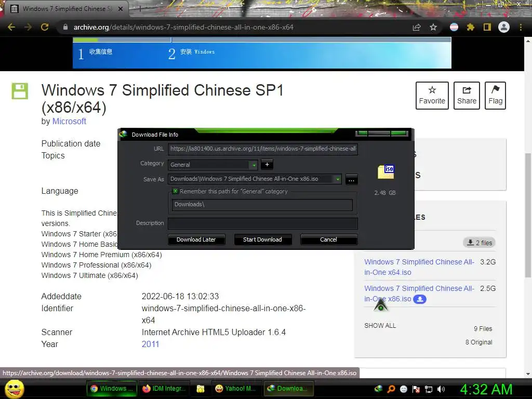Viewport: 532px width, 399px height.
Task: Click the Favorite button
Action: pyautogui.click(x=432, y=96)
